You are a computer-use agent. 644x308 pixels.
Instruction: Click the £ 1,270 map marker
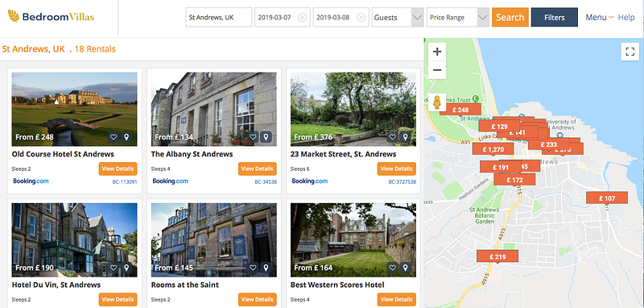pos(493,149)
